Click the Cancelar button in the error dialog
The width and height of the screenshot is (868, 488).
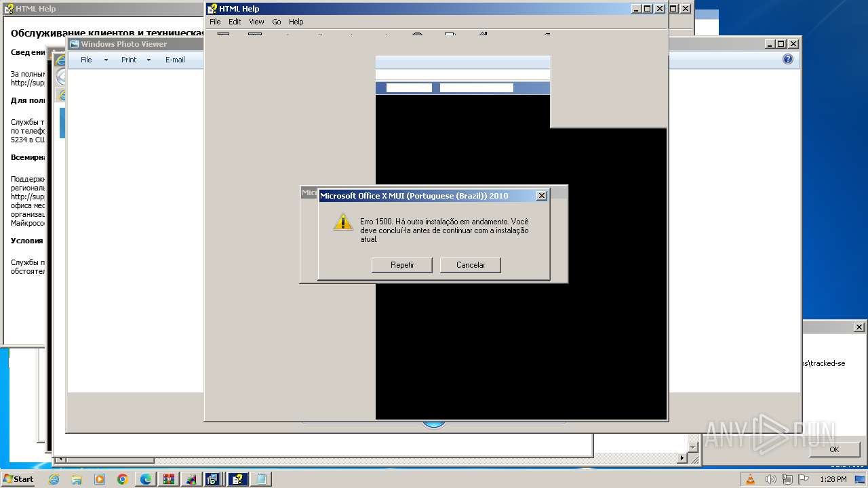tap(471, 265)
